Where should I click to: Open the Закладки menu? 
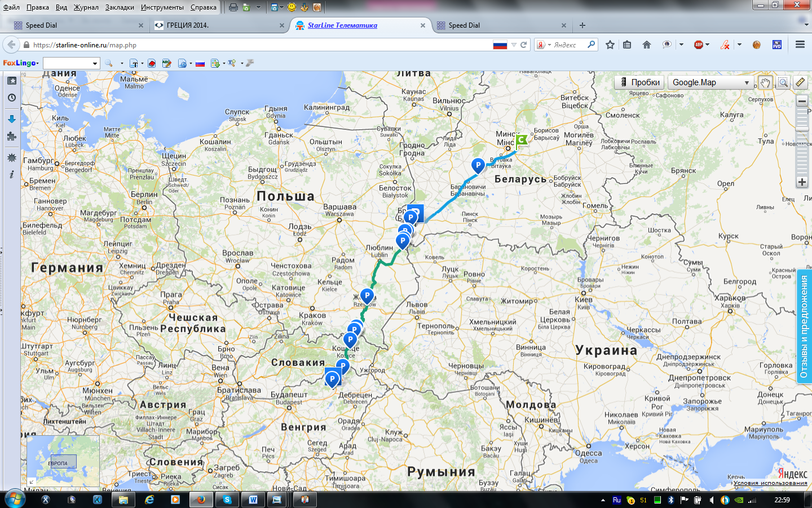[x=120, y=7]
